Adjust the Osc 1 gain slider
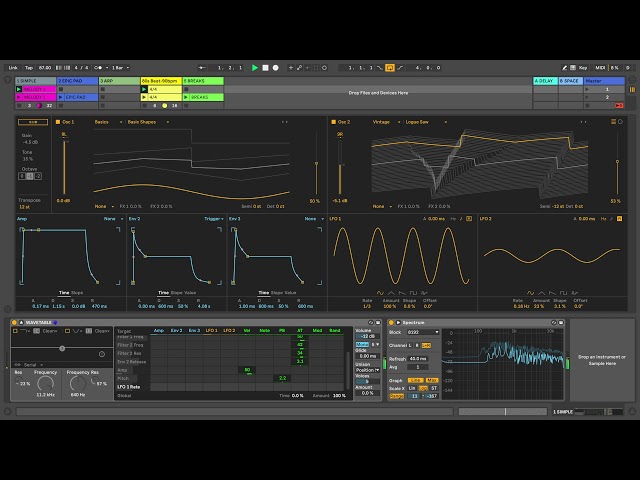 click(x=64, y=167)
